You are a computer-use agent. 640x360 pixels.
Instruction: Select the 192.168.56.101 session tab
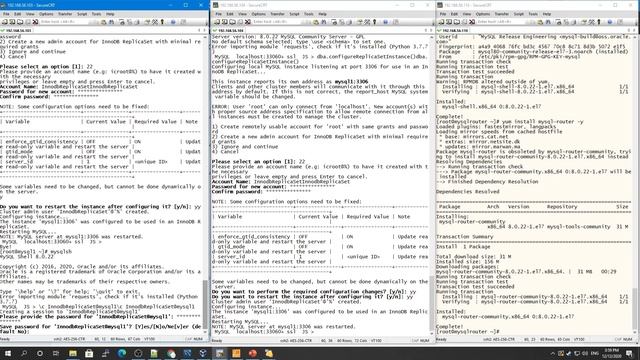click(x=16, y=30)
